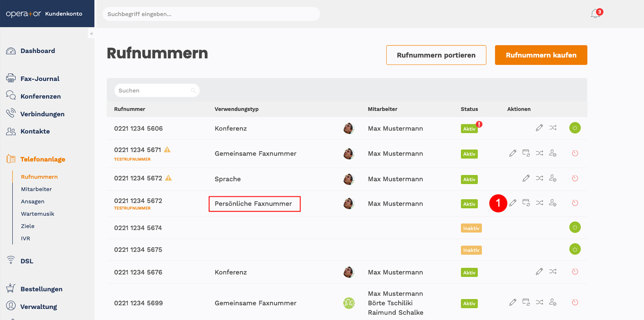644x320 pixels.
Task: Open the notifications bell with 3 alerts
Action: (596, 14)
